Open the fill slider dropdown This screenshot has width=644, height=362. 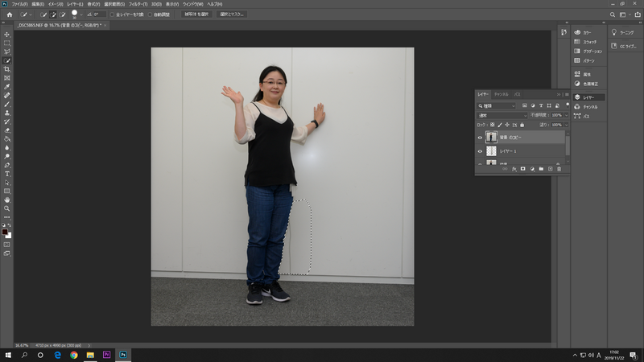[567, 125]
